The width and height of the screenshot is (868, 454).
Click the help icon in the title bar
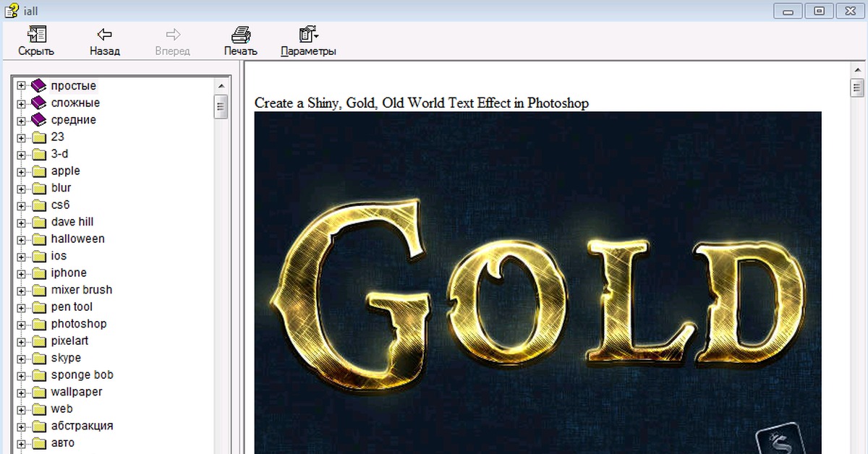(x=11, y=10)
